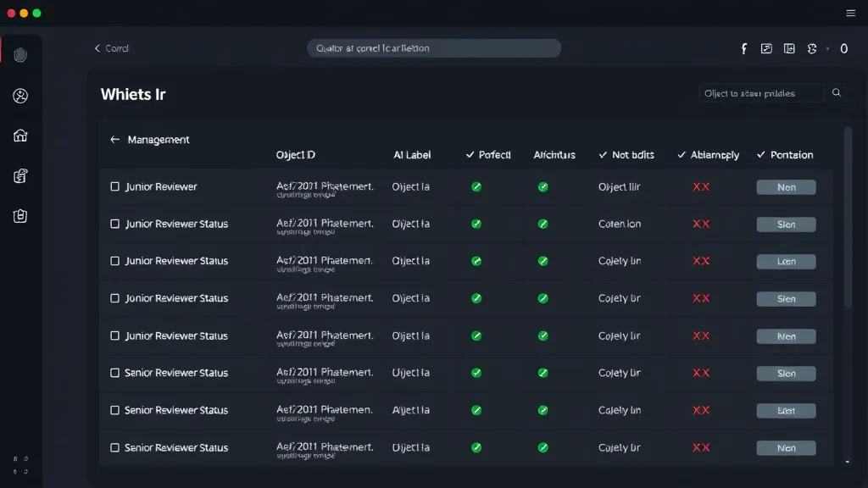Collapse Management using its back arrow
868x488 pixels.
pyautogui.click(x=114, y=139)
